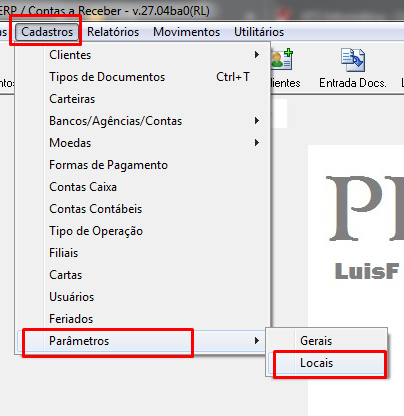This screenshot has height=416, width=404.
Task: Open the Relatórios menu
Action: click(113, 32)
